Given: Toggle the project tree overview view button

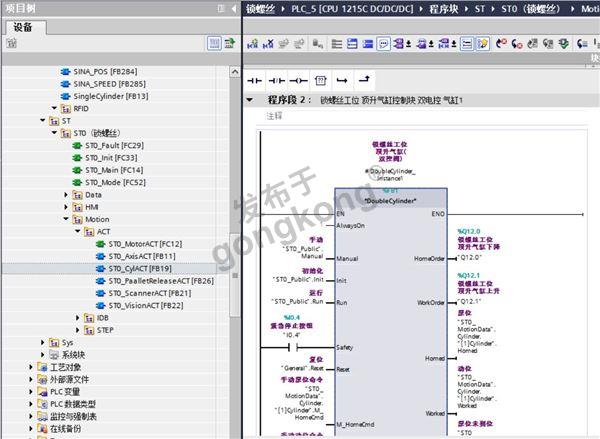Looking at the screenshot, I should (x=214, y=43).
